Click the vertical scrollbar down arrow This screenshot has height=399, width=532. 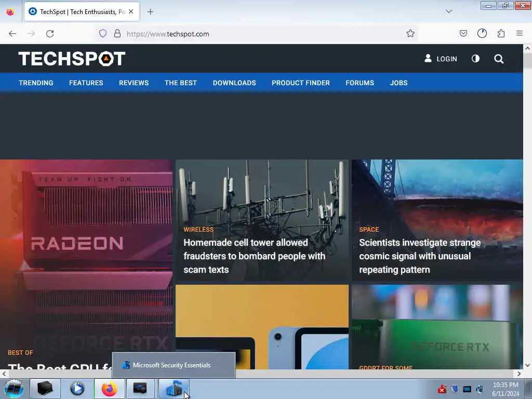527,365
